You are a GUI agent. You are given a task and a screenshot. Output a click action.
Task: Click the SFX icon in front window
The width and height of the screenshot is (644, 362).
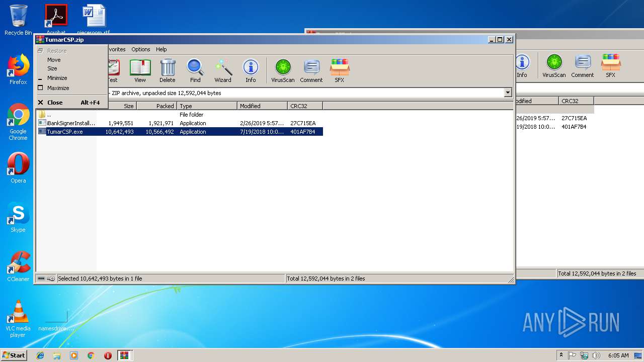(x=340, y=70)
